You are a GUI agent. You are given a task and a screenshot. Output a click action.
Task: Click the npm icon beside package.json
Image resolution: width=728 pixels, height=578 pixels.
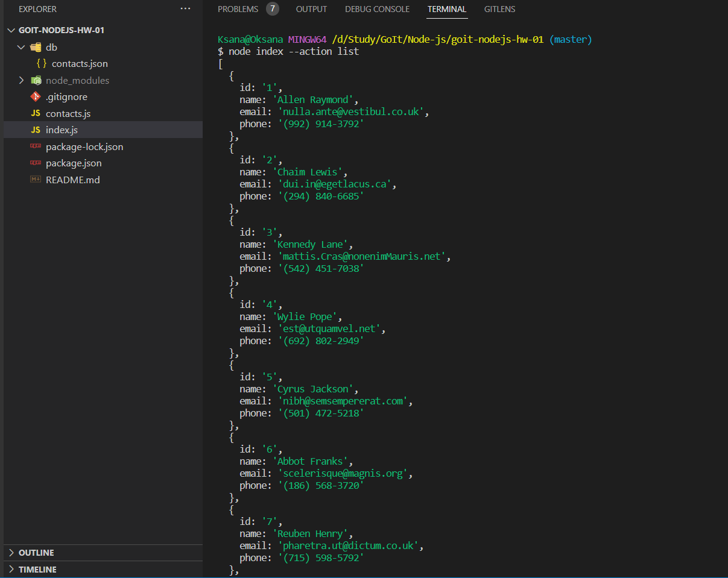[35, 163]
